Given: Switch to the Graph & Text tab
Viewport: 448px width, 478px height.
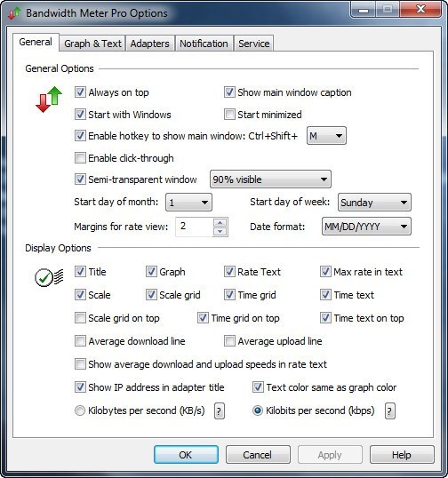Looking at the screenshot, I should pos(92,44).
